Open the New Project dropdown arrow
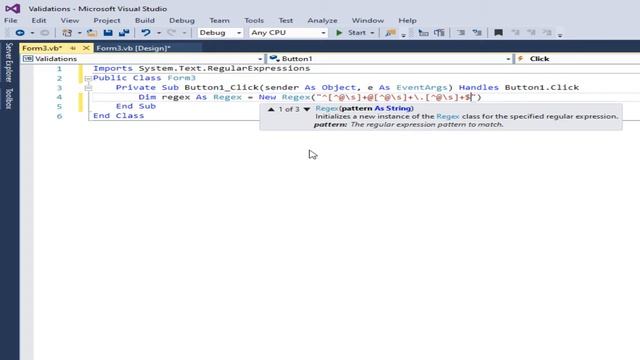The width and height of the screenshot is (640, 360). point(80,33)
